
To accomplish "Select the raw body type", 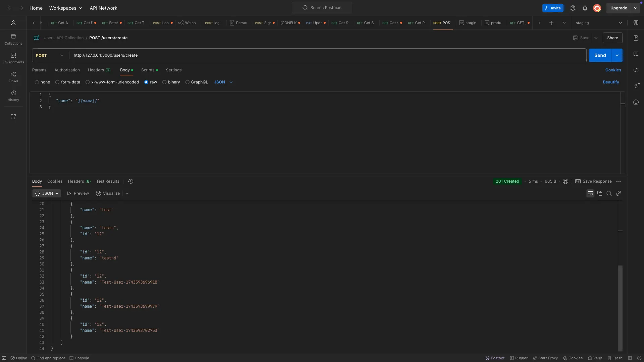I will pyautogui.click(x=151, y=82).
